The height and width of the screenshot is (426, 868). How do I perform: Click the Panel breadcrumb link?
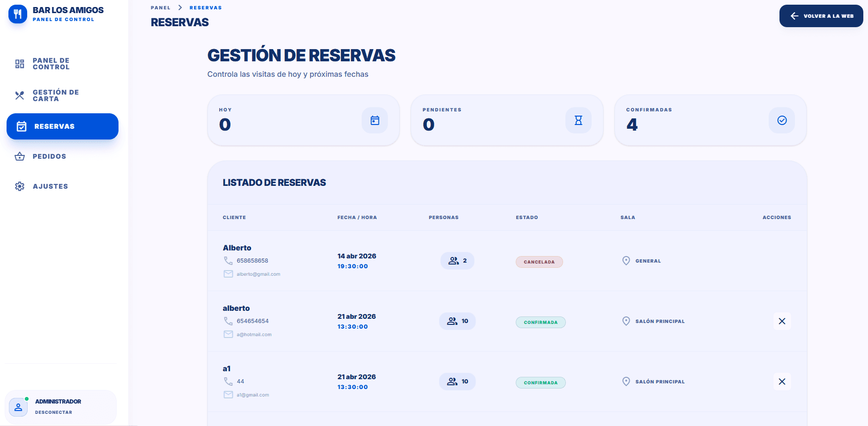(x=161, y=8)
